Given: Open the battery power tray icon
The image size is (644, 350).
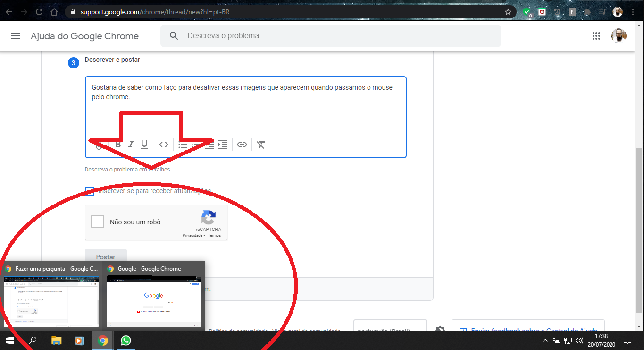Looking at the screenshot, I should [x=557, y=341].
